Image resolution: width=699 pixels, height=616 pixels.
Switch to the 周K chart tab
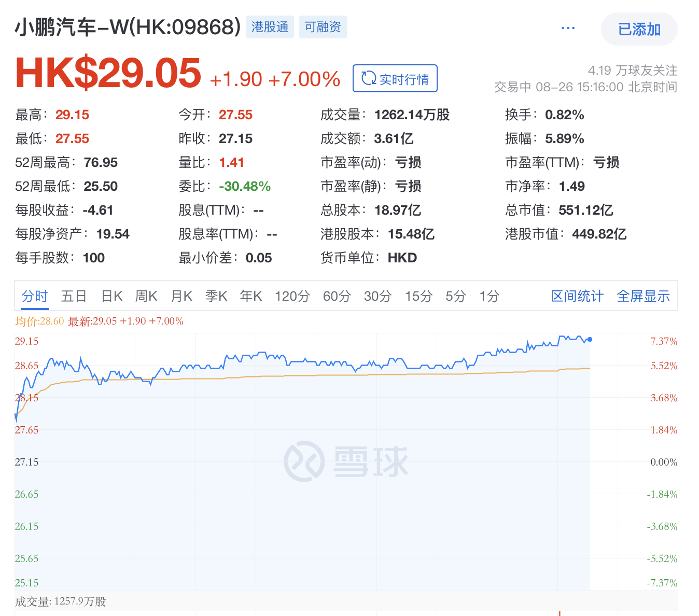pos(146,296)
